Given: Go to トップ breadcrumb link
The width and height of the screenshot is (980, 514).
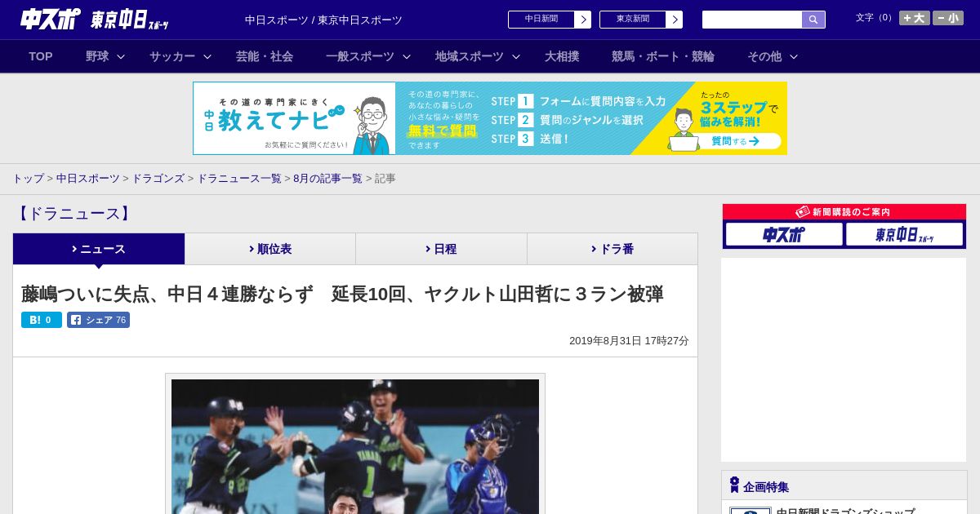Looking at the screenshot, I should [29, 179].
